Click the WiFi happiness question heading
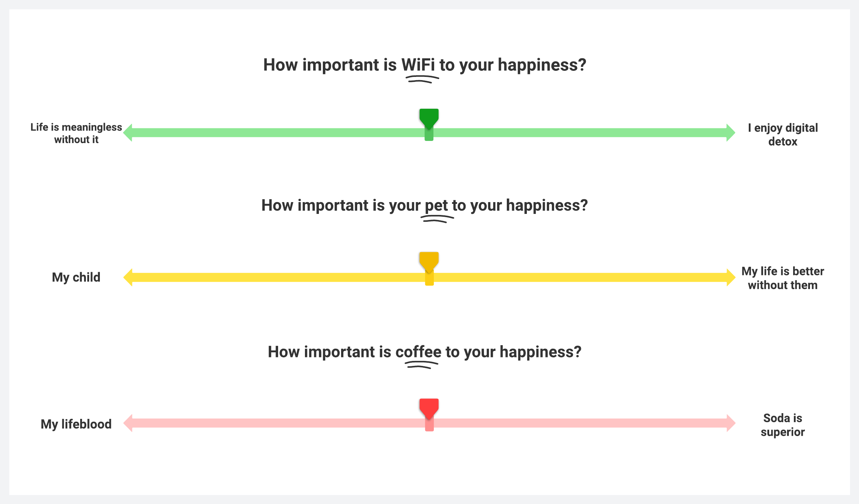Image resolution: width=859 pixels, height=504 pixels. pos(424,65)
